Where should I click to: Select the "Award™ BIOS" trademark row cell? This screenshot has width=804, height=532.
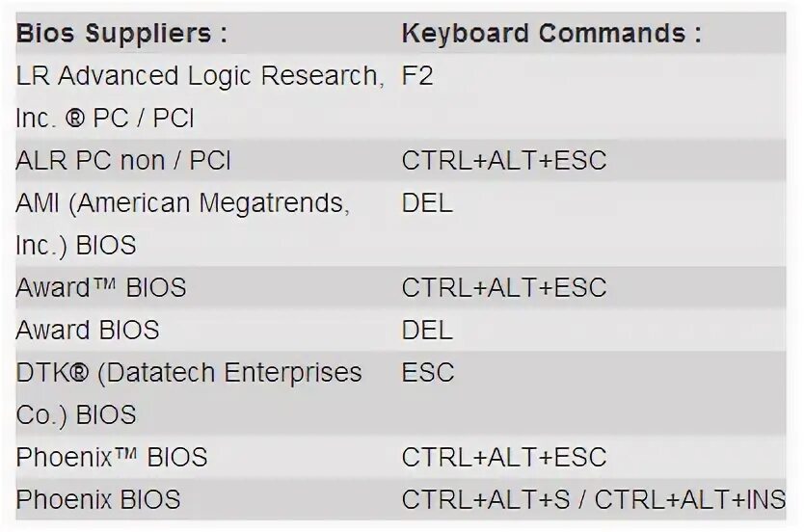tap(100, 287)
